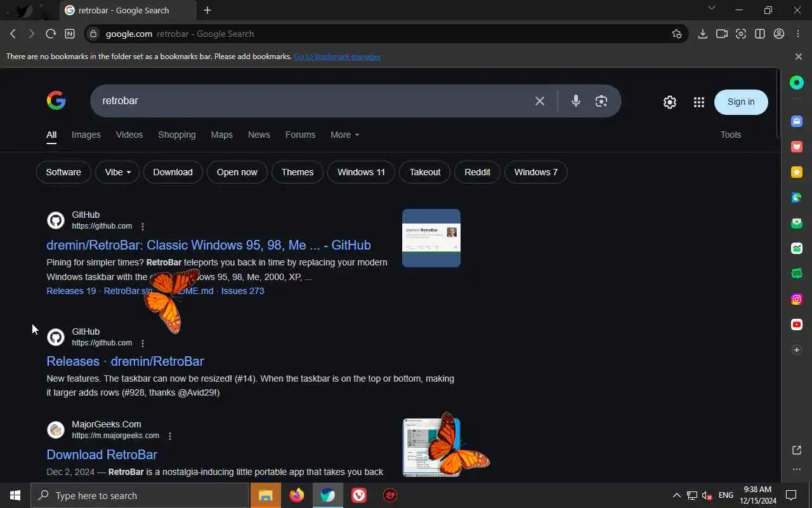
Task: Open the stock chart sidebar icon
Action: [797, 248]
